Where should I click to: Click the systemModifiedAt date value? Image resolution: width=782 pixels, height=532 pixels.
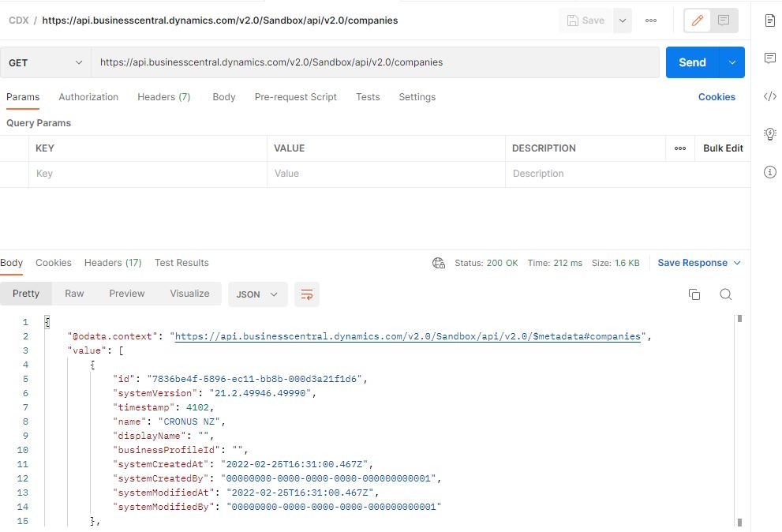point(300,493)
